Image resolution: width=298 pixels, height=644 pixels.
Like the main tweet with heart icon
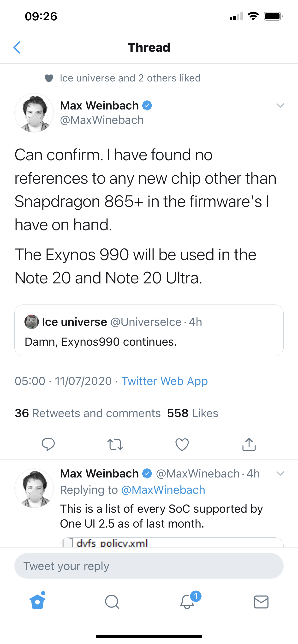coord(182,444)
